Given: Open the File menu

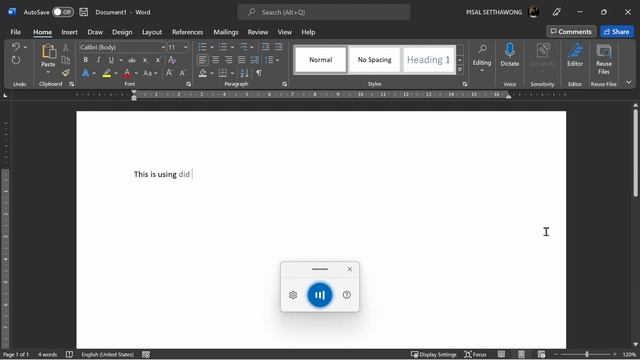Looking at the screenshot, I should (x=16, y=32).
